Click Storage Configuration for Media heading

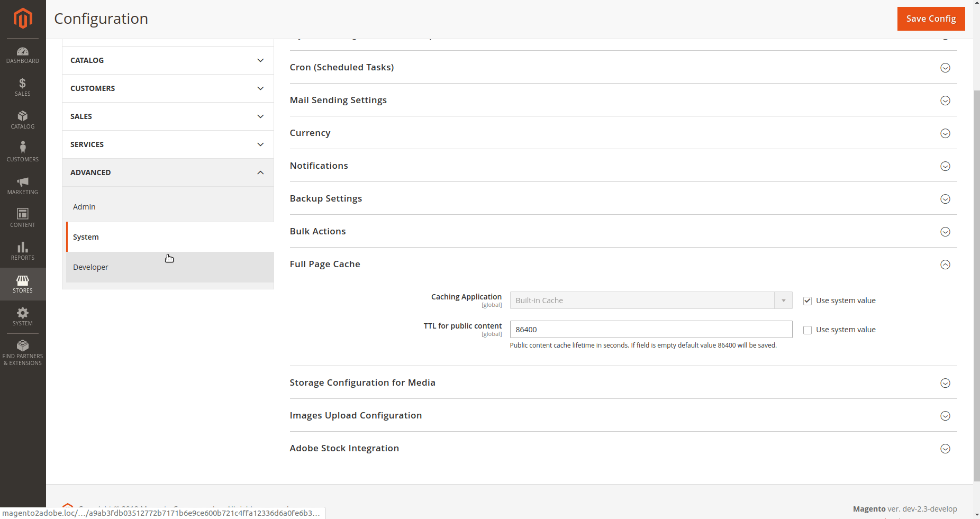362,383
